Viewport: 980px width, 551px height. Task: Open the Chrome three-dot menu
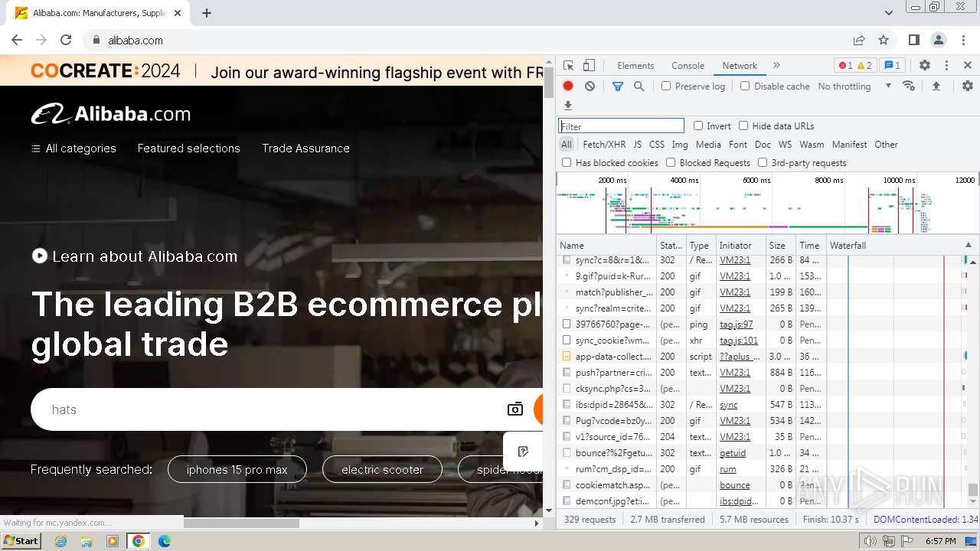coord(963,41)
